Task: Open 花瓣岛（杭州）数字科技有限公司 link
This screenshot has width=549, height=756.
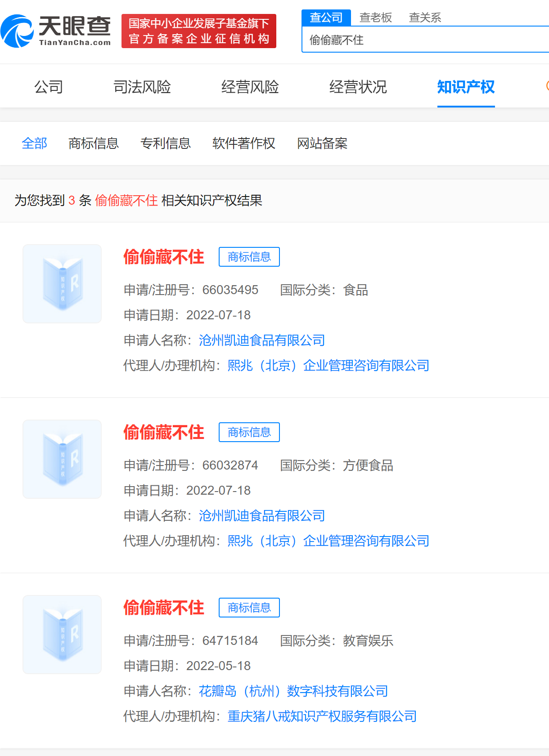Action: click(293, 691)
